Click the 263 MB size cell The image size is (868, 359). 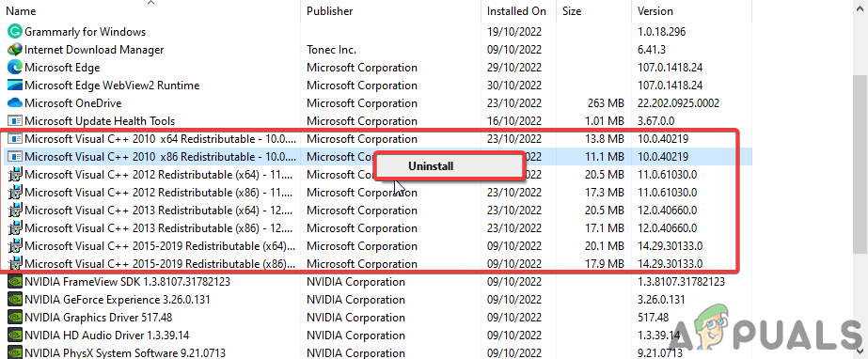pos(607,102)
